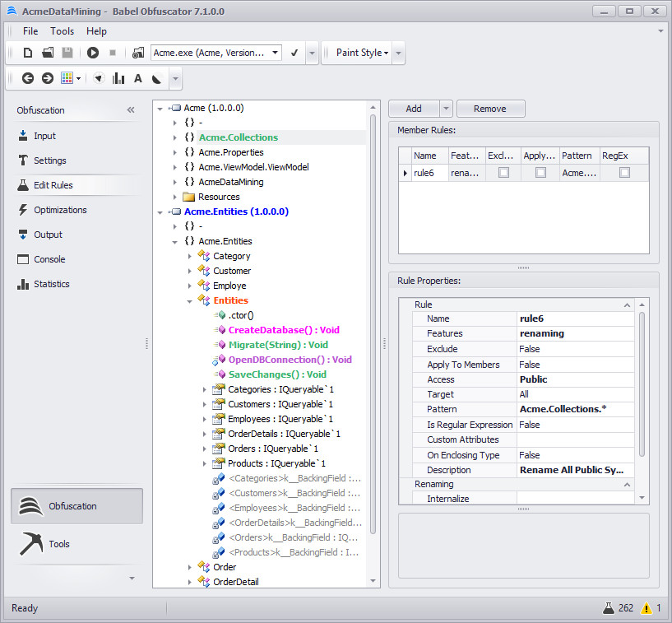The height and width of the screenshot is (623, 672).
Task: Click the Name column header
Action: coord(429,156)
